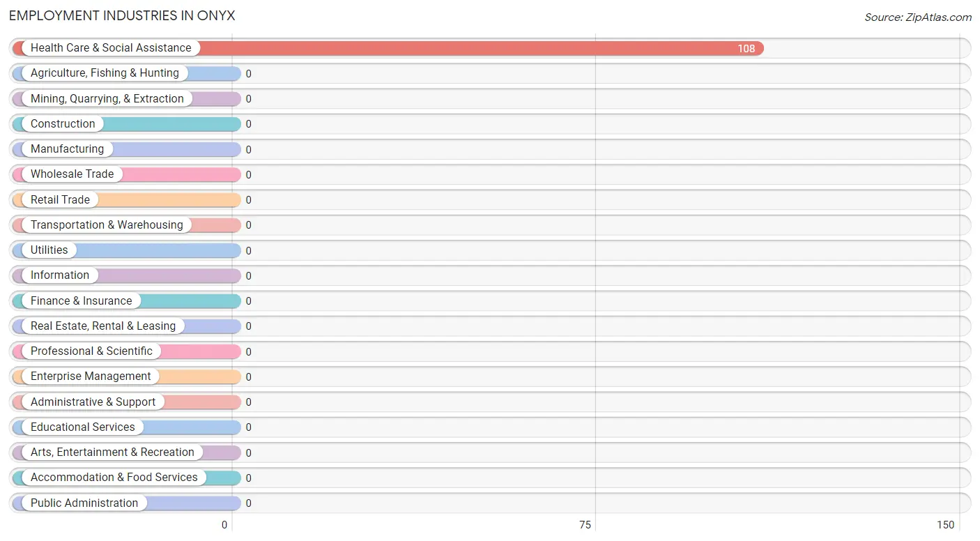Select the Wholesale Trade label
This screenshot has width=980, height=541.
pos(72,174)
